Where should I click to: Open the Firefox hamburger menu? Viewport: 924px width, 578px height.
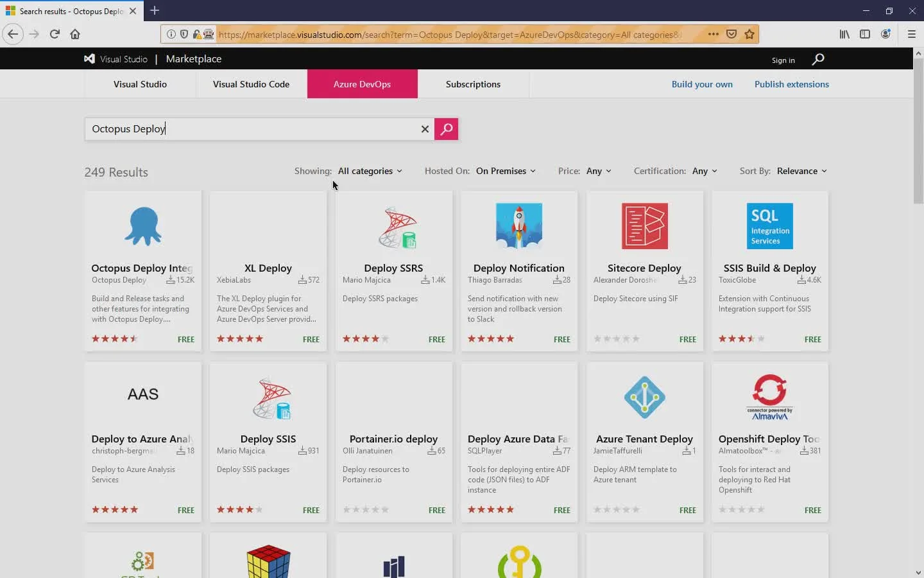point(911,34)
